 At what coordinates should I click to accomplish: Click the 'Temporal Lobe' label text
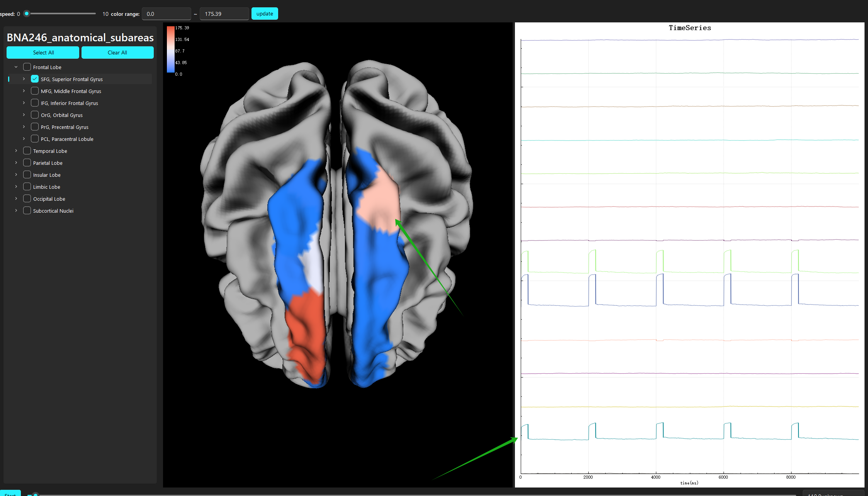click(x=50, y=151)
